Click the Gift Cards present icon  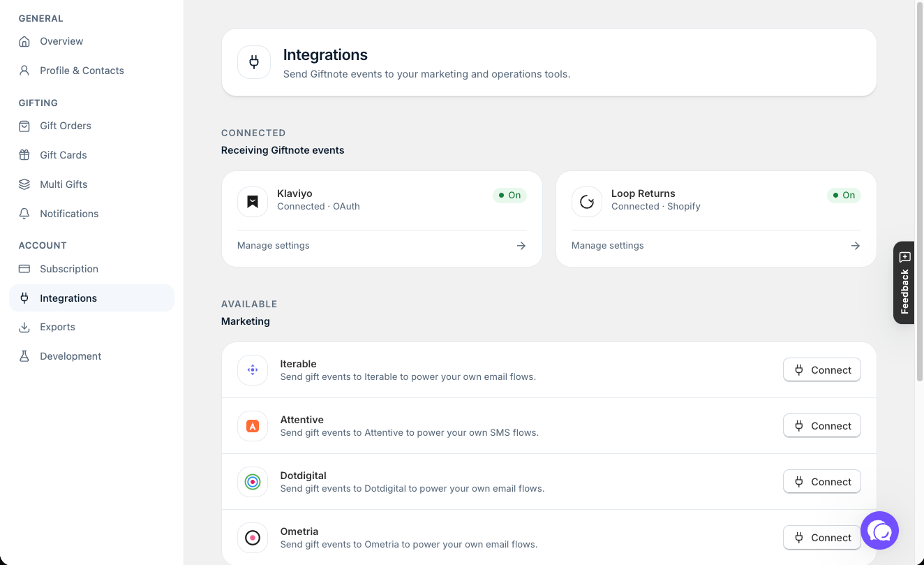pyautogui.click(x=24, y=155)
